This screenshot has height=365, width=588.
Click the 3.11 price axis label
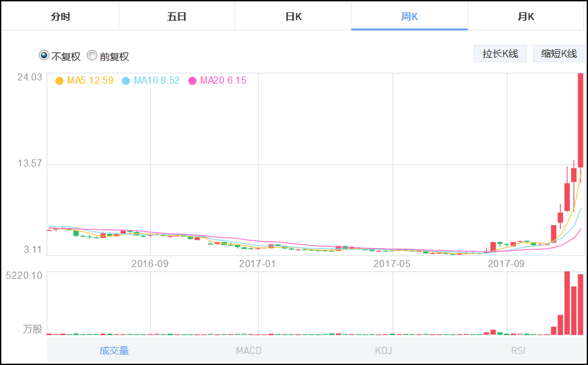click(x=33, y=250)
